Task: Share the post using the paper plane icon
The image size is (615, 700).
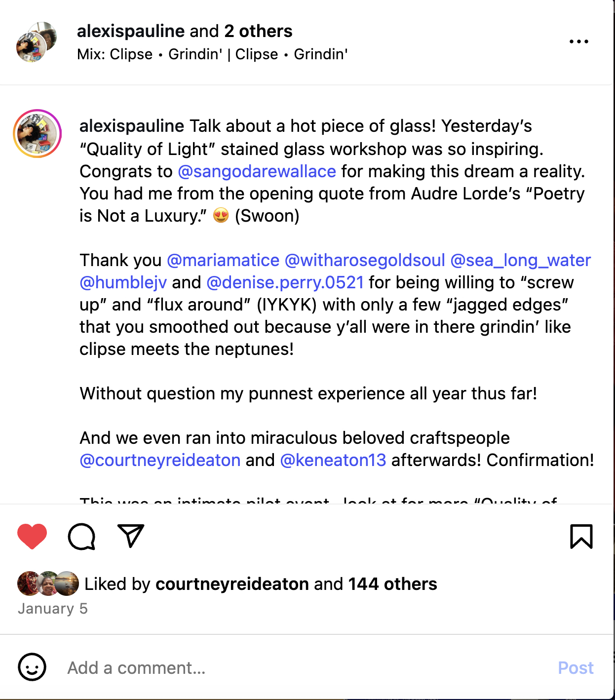Action: tap(130, 536)
